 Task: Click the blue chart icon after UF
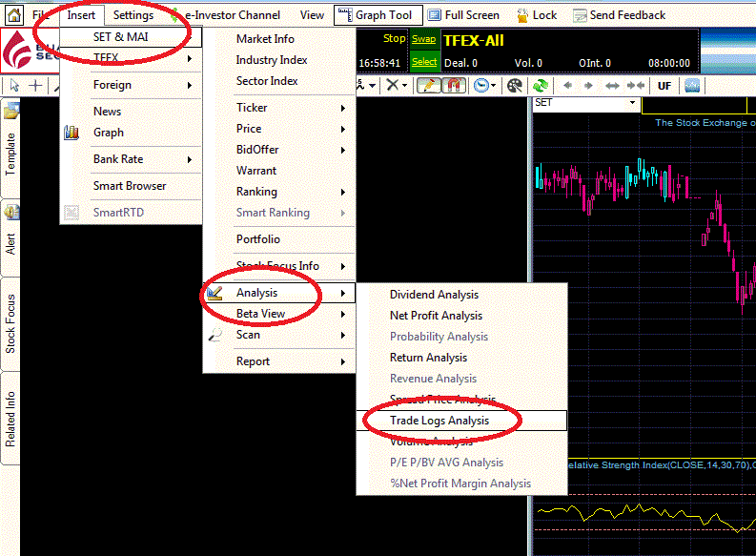pos(692,86)
